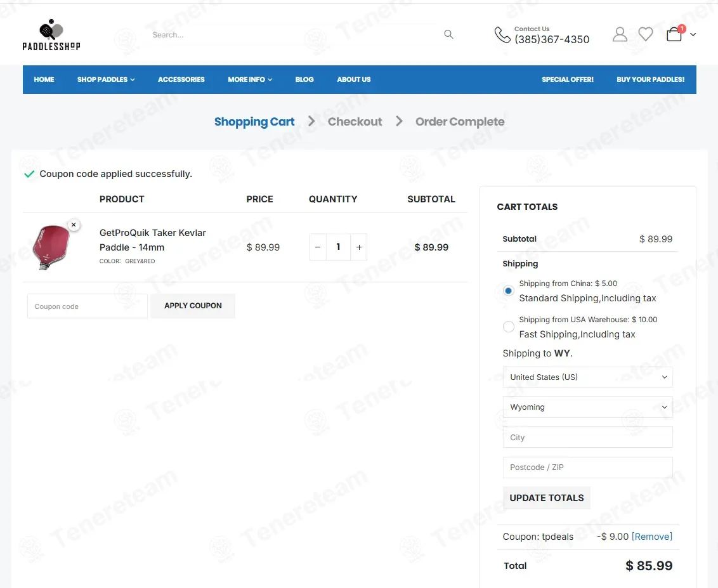The height and width of the screenshot is (588, 718).
Task: Open the United States (US) country dropdown
Action: pyautogui.click(x=587, y=377)
